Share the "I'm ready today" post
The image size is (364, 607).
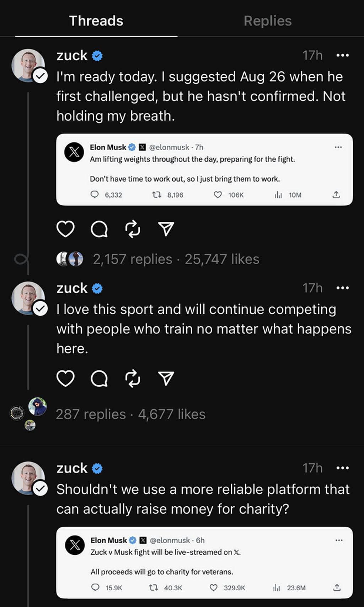[x=166, y=229]
